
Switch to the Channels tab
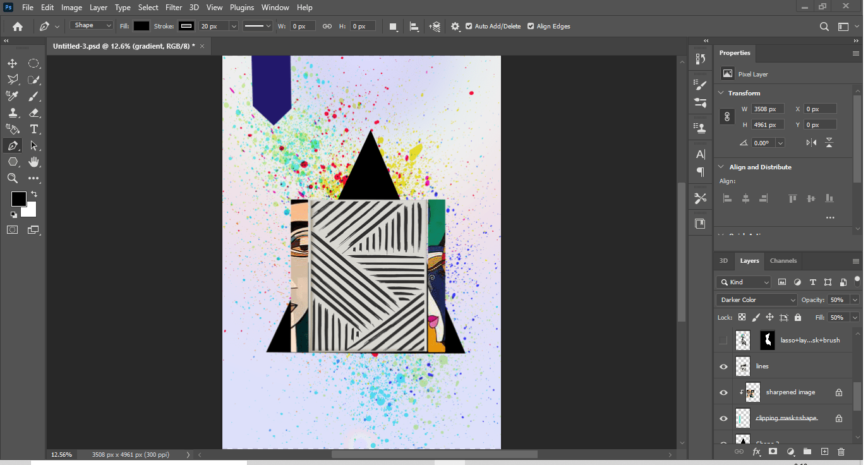coord(783,261)
